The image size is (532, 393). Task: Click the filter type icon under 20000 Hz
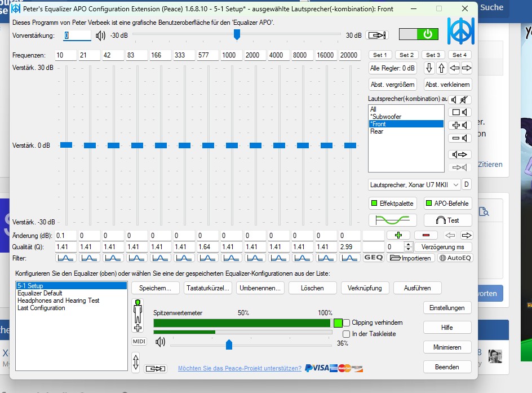click(349, 258)
